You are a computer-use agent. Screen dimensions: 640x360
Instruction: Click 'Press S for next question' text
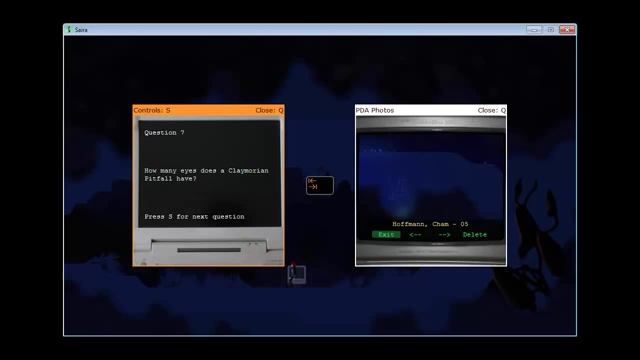point(194,217)
